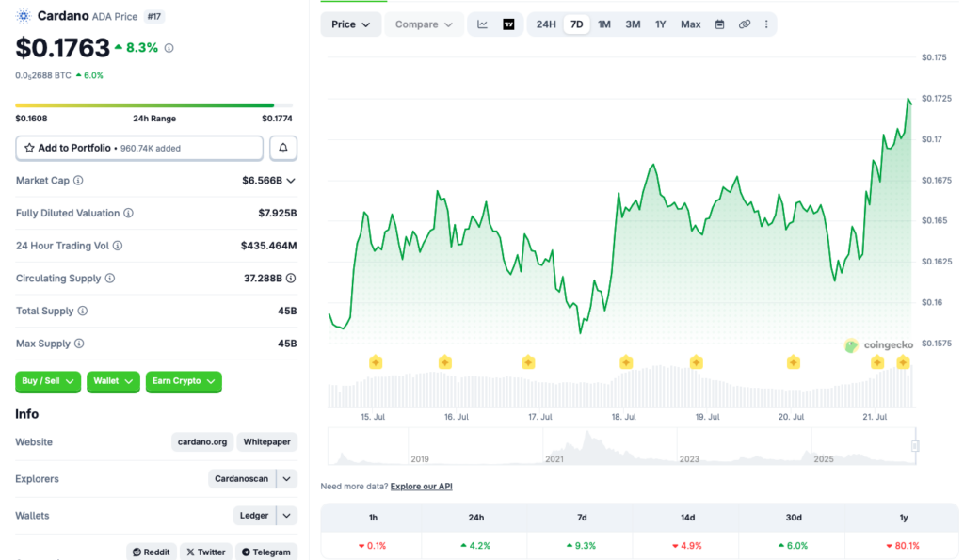Open the Wallet dropdown button
Screen dimensions: 964x560
tap(113, 381)
